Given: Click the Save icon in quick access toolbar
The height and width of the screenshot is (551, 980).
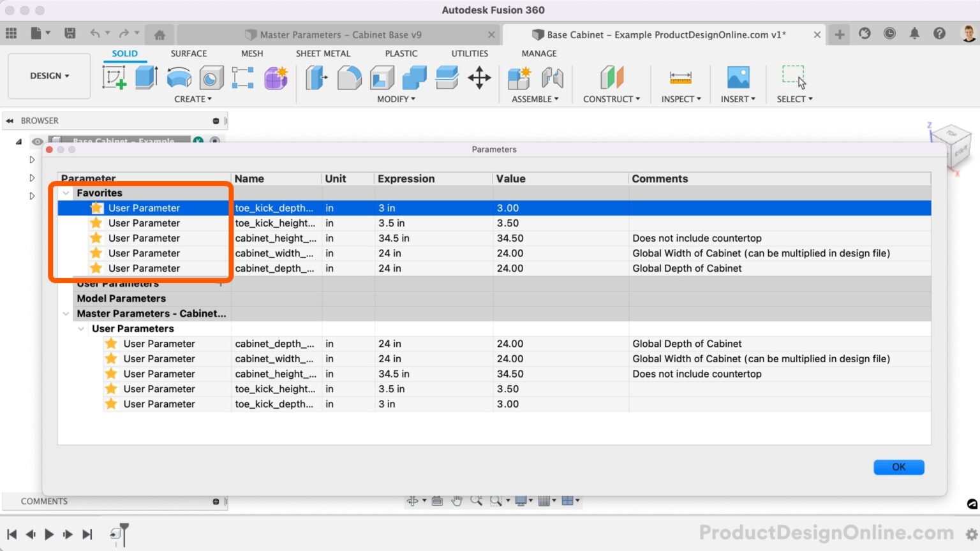Looking at the screenshot, I should tap(70, 33).
